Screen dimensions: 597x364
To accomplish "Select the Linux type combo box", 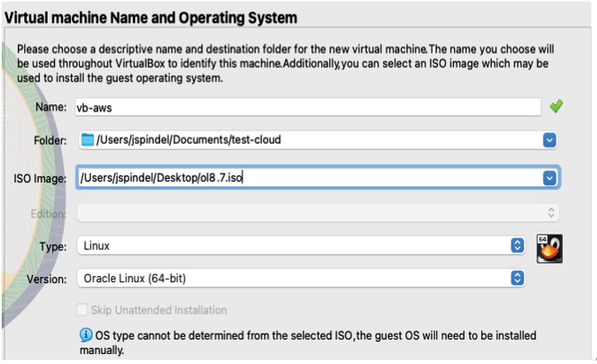I will [x=301, y=245].
